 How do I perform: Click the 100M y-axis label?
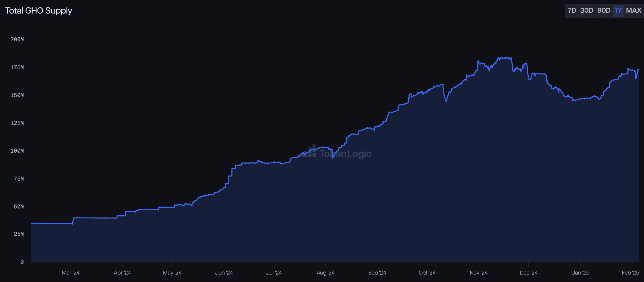coord(17,151)
